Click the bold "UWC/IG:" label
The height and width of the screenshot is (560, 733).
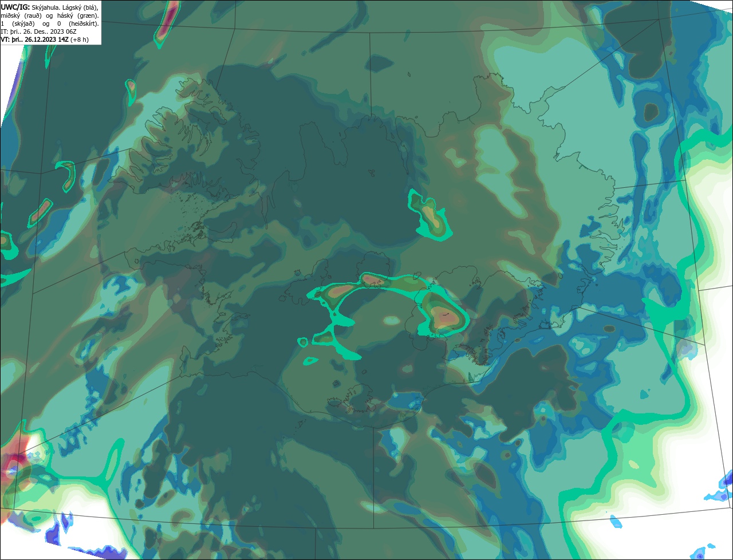(x=15, y=7)
